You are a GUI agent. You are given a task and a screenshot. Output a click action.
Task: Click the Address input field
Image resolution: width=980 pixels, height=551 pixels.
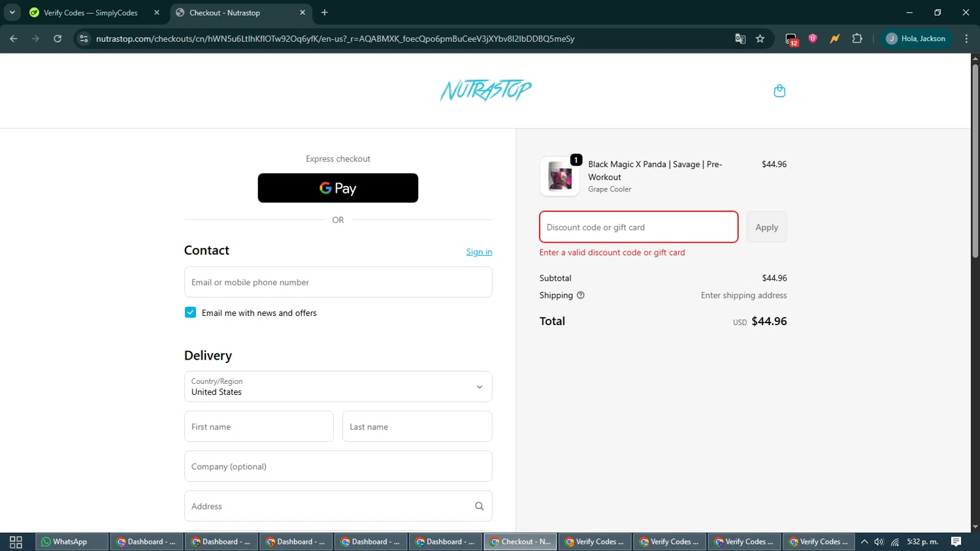point(338,506)
